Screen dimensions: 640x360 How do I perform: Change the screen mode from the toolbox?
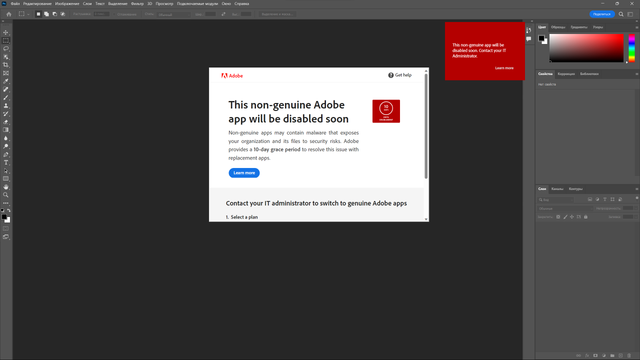point(6,237)
